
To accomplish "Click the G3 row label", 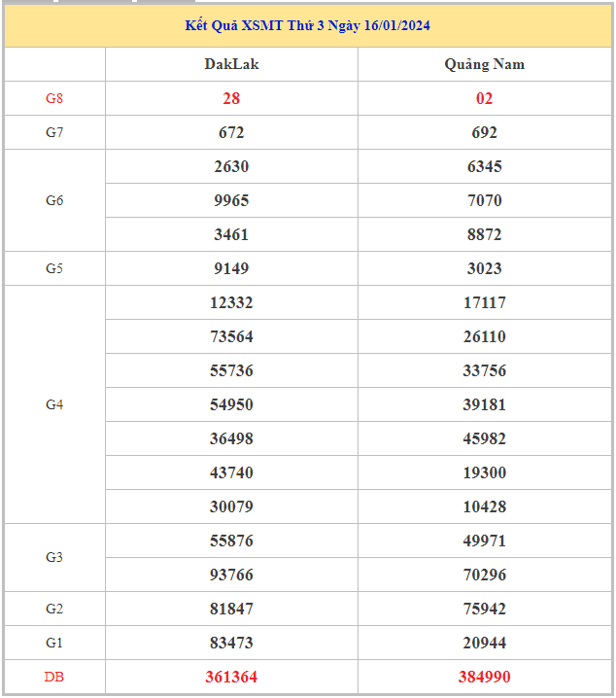I will pyautogui.click(x=54, y=557).
